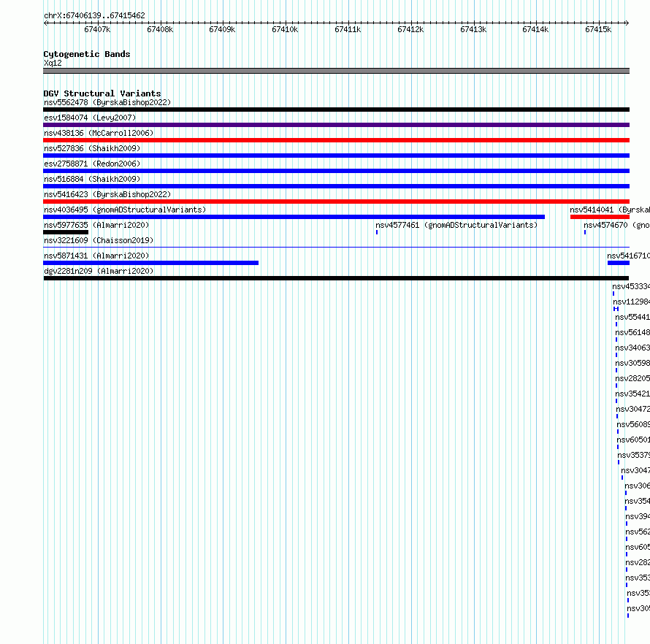Open the nsv453334 variant label
The height and width of the screenshot is (644, 650).
point(631,286)
